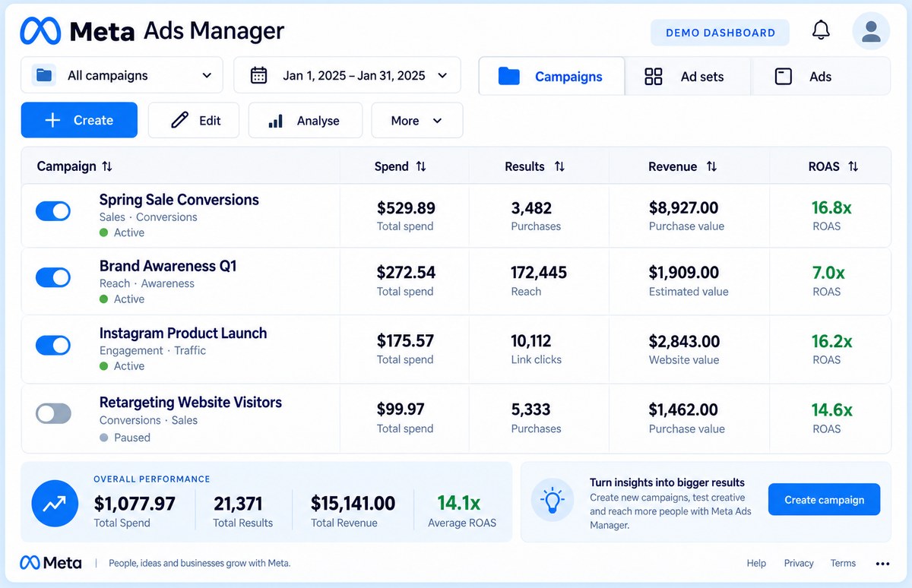
Task: Click the overall performance trend arrow icon
Action: (x=55, y=503)
